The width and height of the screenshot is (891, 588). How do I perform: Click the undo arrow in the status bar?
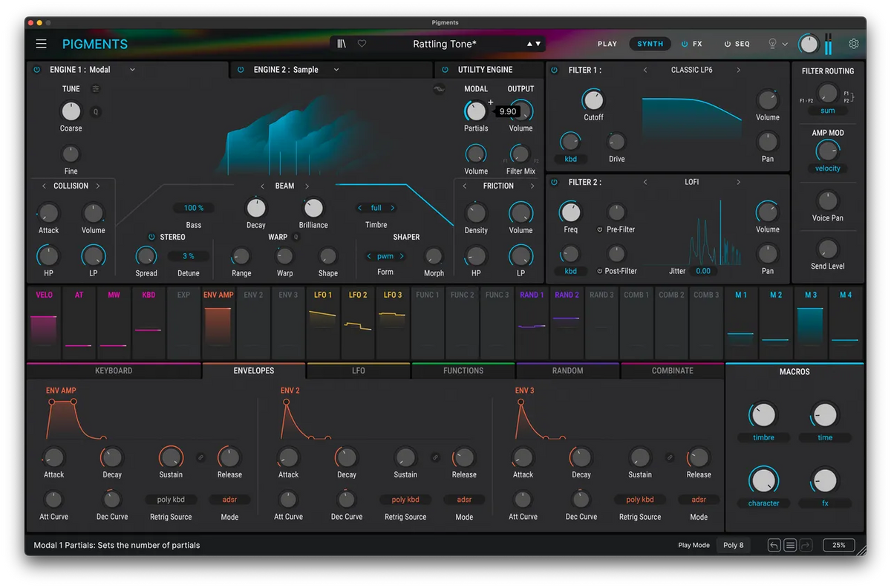pyautogui.click(x=774, y=545)
